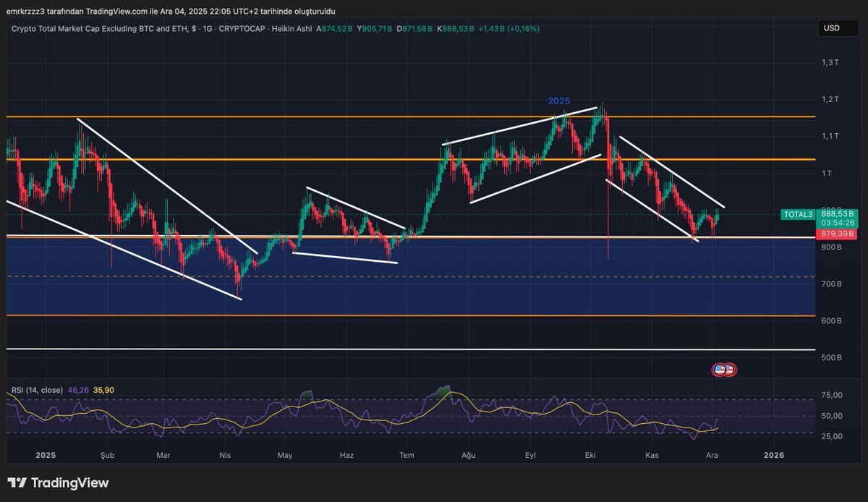Click the low value D871,58 B
The height and width of the screenshot is (502, 868).
coord(415,29)
